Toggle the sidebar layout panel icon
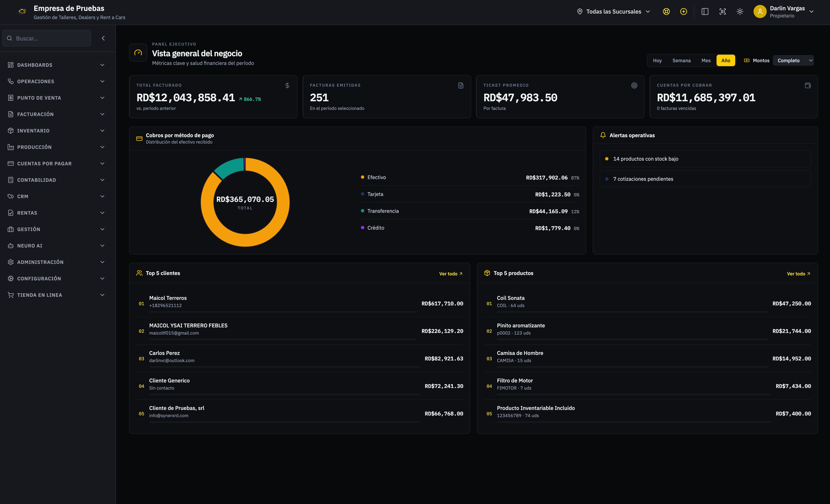The width and height of the screenshot is (830, 504). click(x=705, y=12)
